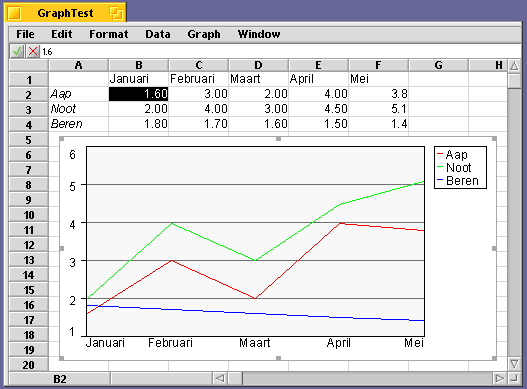527x389 pixels.
Task: Click the B2 cell reference box
Action: pos(60,379)
